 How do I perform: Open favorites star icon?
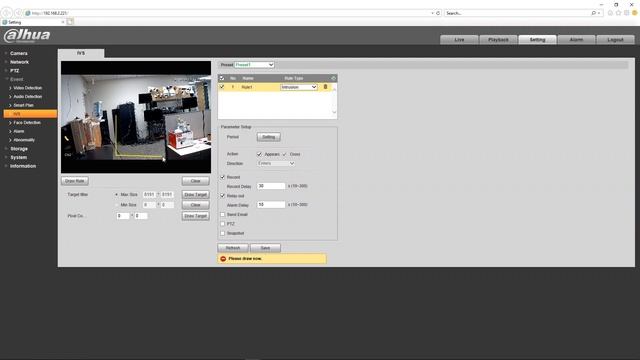pyautogui.click(x=618, y=13)
